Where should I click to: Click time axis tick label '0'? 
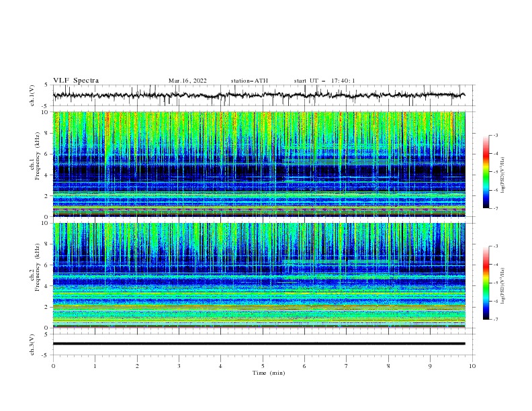pyautogui.click(x=53, y=366)
